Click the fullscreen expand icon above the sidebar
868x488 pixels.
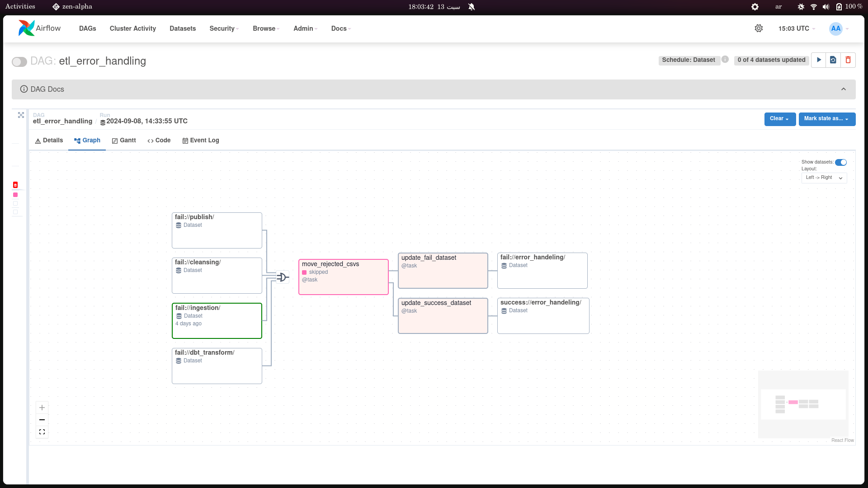point(21,115)
